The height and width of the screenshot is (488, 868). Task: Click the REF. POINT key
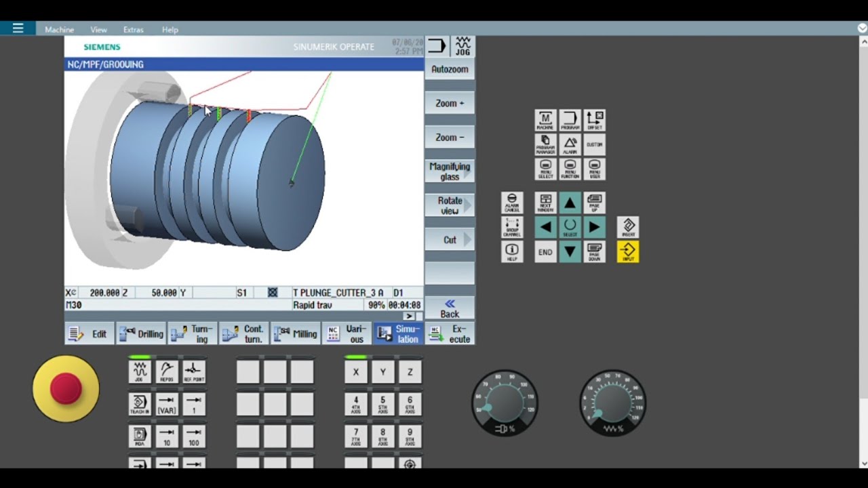[194, 371]
